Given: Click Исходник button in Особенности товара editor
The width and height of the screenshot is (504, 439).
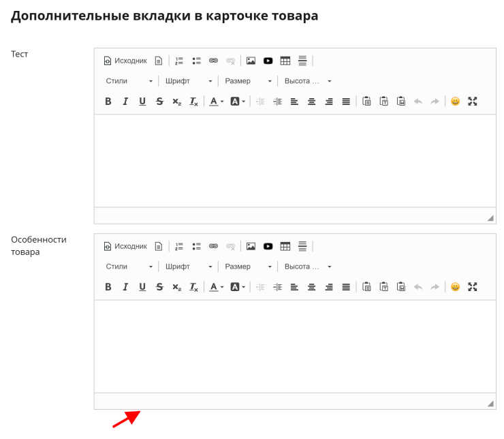Looking at the screenshot, I should click(x=125, y=246).
